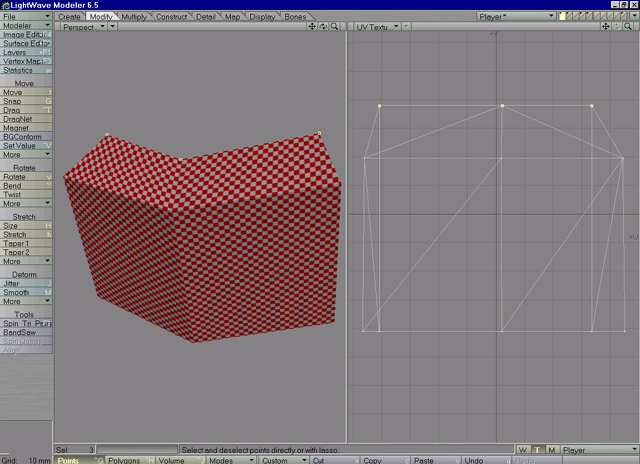Viewport: 640px width, 464px height.
Task: Click the BGConform button
Action: click(26, 137)
